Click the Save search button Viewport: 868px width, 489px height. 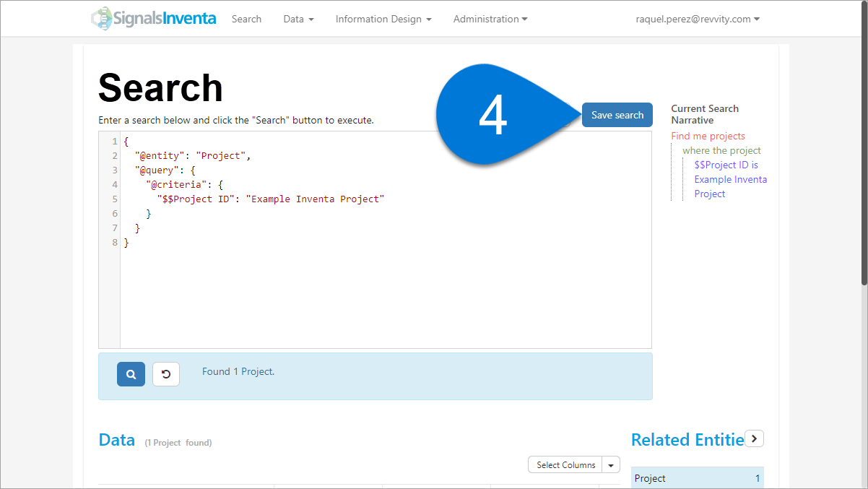[x=617, y=115]
